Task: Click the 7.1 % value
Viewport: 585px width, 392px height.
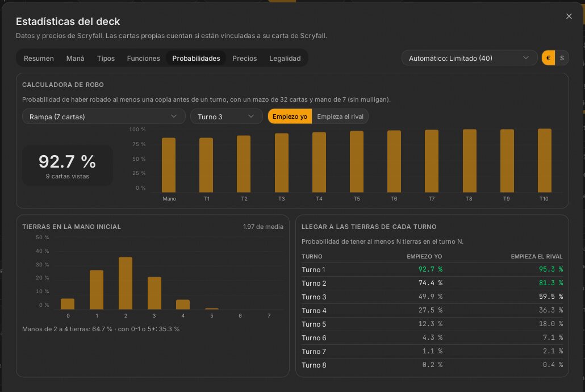Action: [x=553, y=337]
